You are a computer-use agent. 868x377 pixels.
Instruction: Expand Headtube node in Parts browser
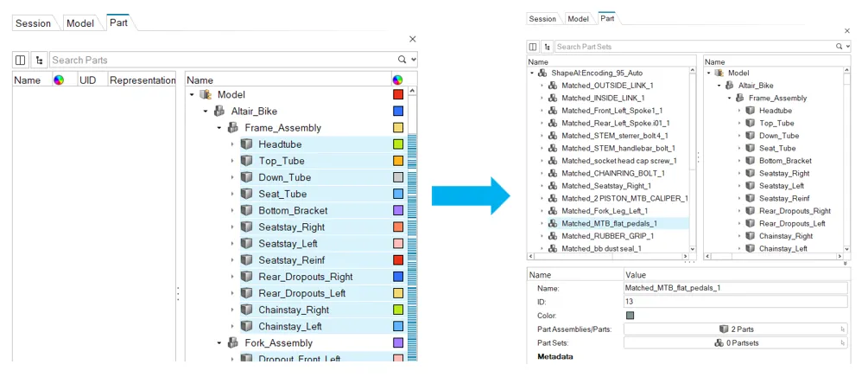[232, 144]
